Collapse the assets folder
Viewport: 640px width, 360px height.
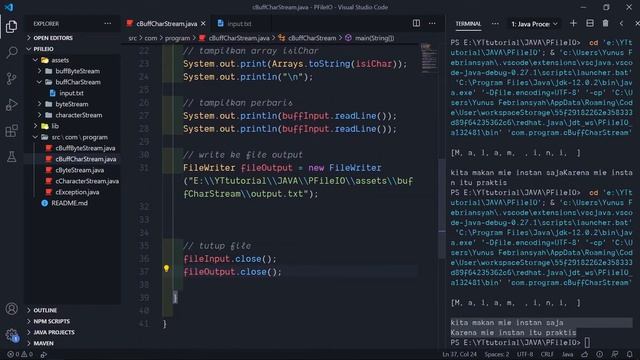[x=72, y=60]
